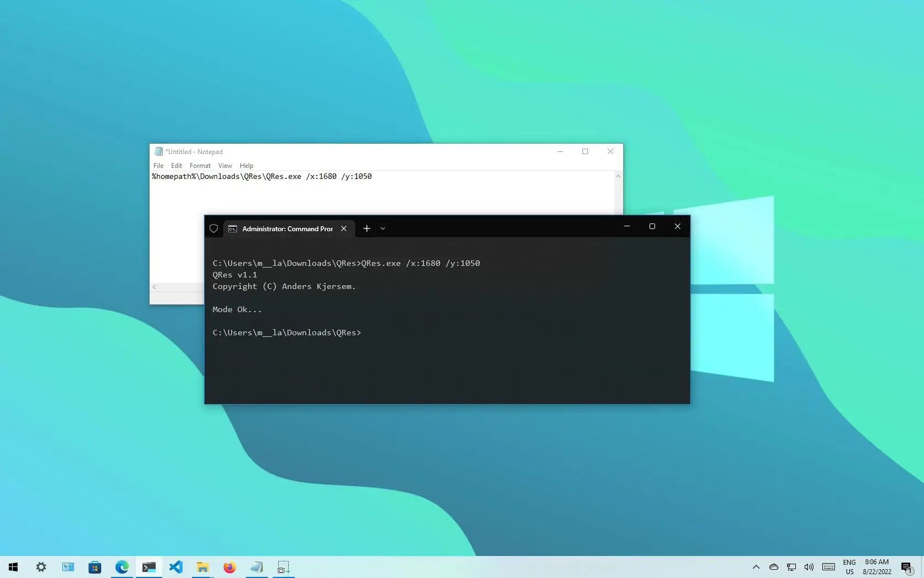Open the Start menu
This screenshot has width=924, height=578.
tap(13, 568)
